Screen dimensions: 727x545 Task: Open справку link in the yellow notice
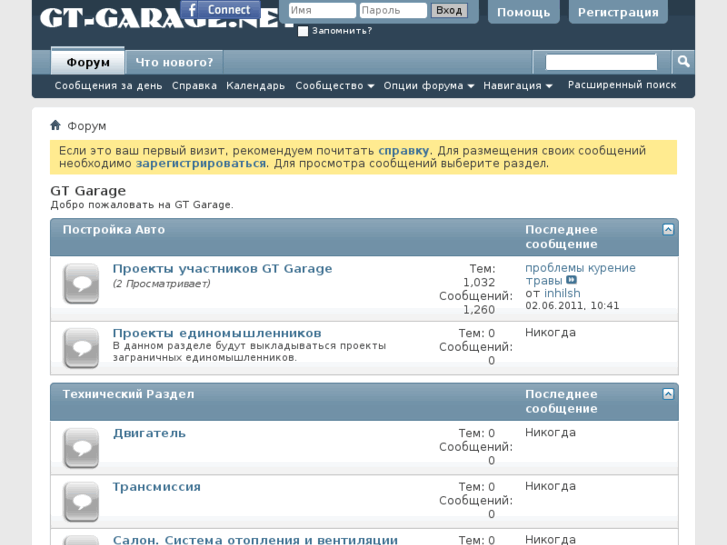(x=403, y=150)
